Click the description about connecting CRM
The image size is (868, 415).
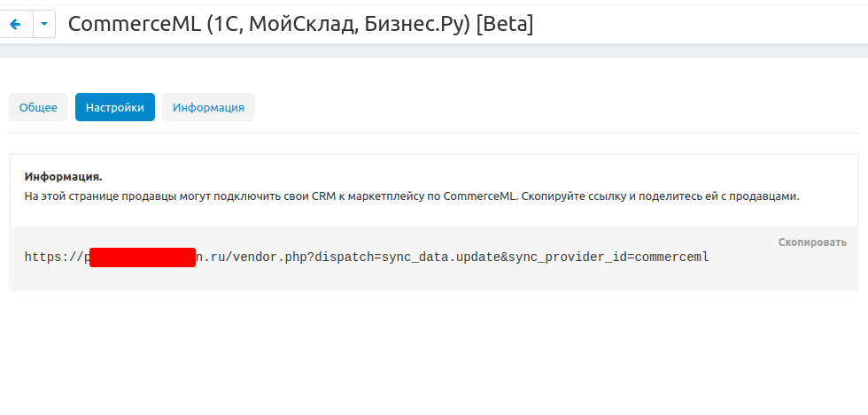pyautogui.click(x=412, y=196)
